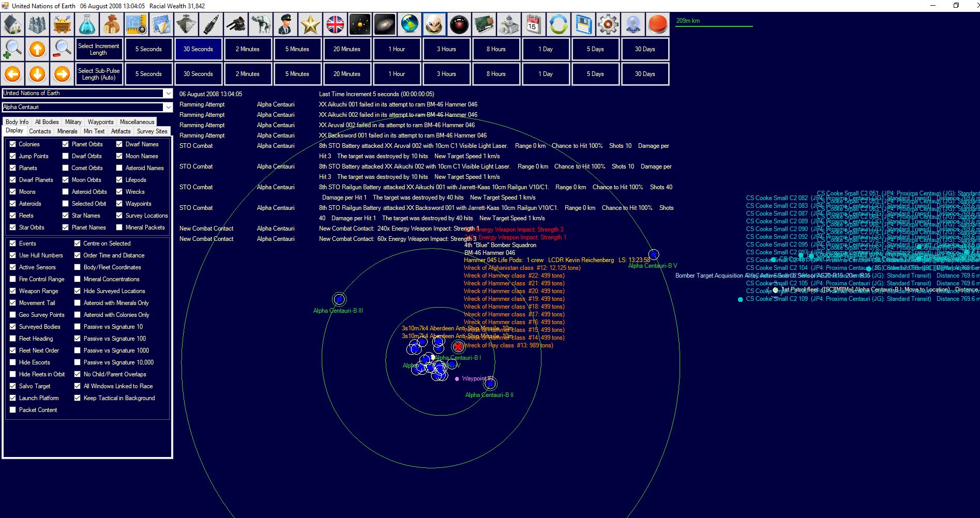Switch to the Body Info tab

coord(17,122)
